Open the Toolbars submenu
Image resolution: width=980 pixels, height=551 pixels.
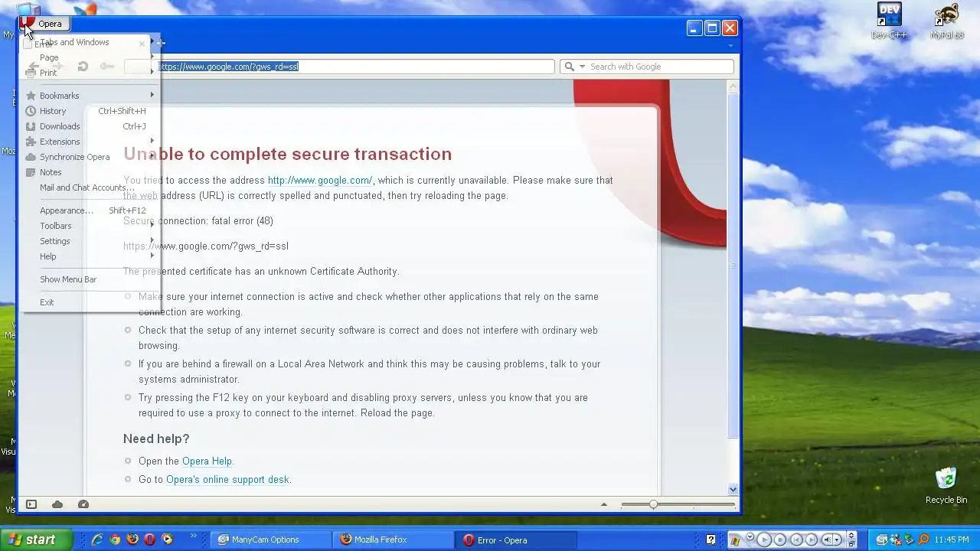coord(90,226)
